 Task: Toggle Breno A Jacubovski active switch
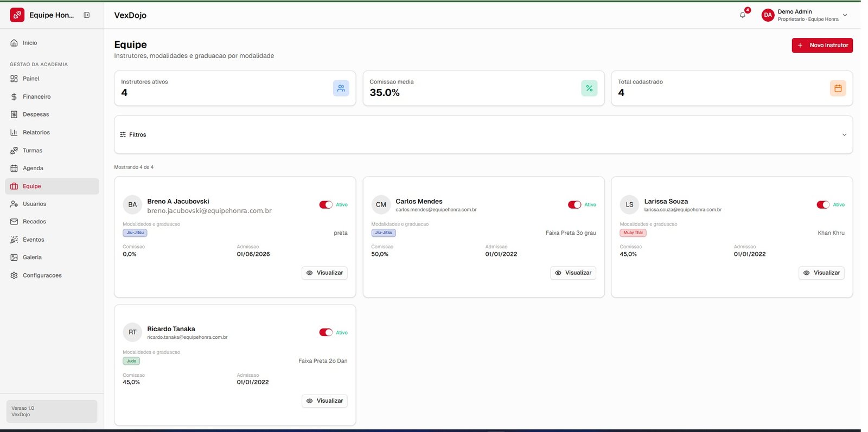tap(325, 204)
